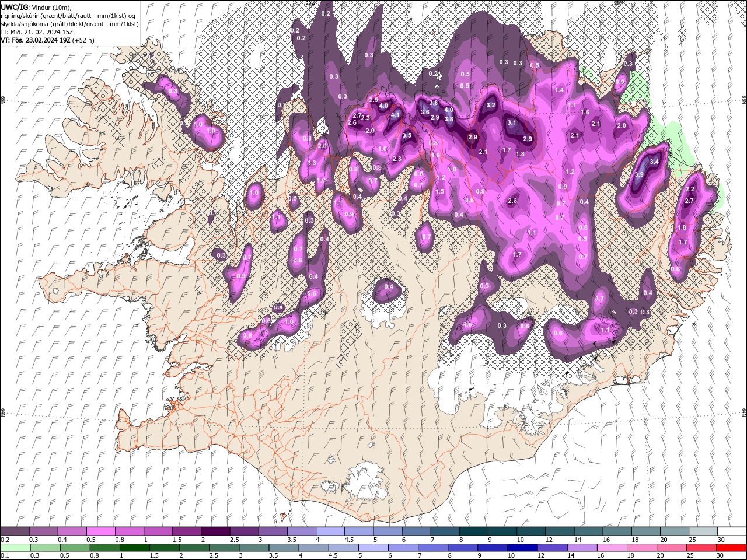This screenshot has width=747, height=560.
Task: Select the pink 16 mm rain legend swatch
Action: pos(612,548)
